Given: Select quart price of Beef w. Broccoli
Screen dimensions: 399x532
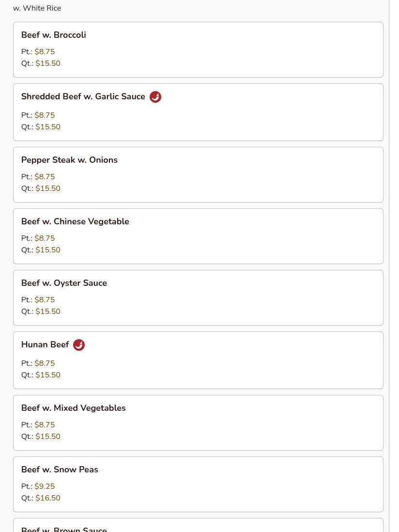Looking at the screenshot, I should 48,63.
